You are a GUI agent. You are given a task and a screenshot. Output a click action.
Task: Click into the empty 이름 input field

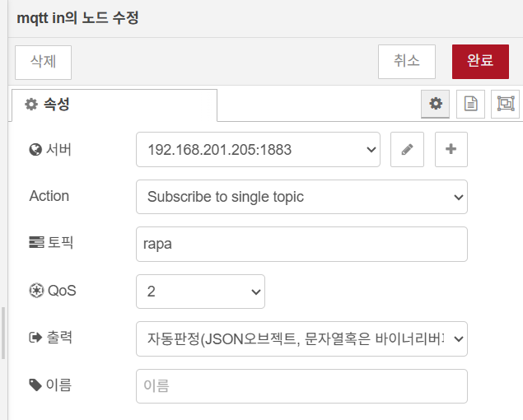tap(301, 385)
